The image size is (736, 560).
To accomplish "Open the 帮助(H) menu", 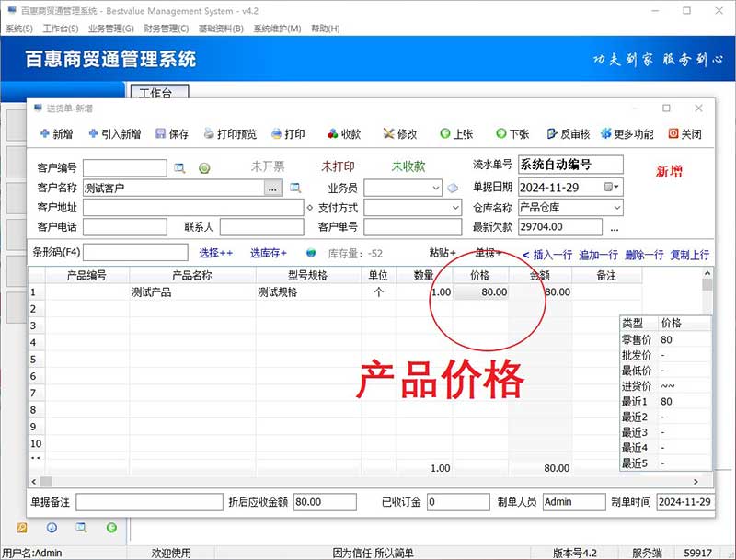I will tap(326, 29).
